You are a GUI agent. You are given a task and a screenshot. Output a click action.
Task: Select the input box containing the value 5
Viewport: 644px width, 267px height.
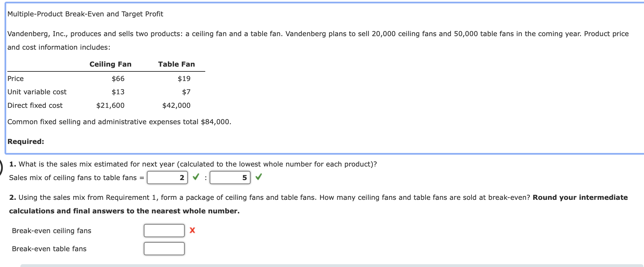click(230, 177)
